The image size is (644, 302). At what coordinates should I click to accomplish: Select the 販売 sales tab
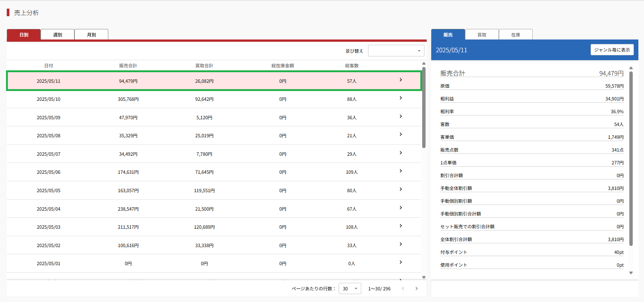(x=448, y=35)
